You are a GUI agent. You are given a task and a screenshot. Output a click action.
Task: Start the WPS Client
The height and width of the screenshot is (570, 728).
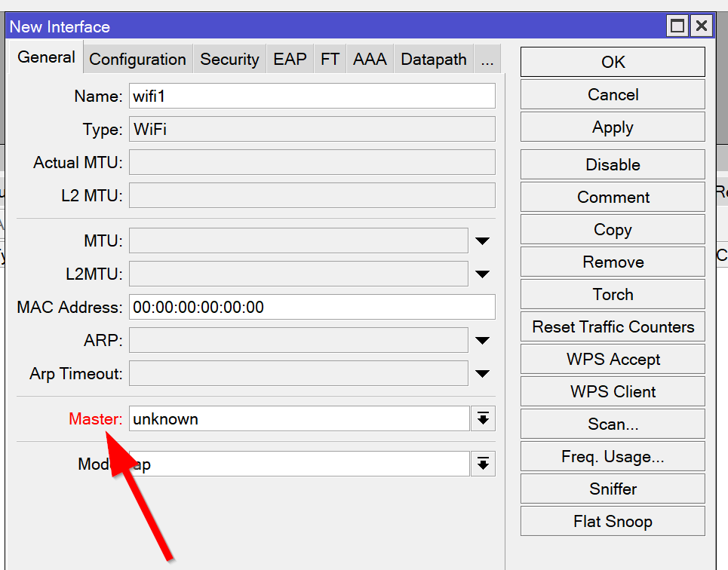[612, 391]
